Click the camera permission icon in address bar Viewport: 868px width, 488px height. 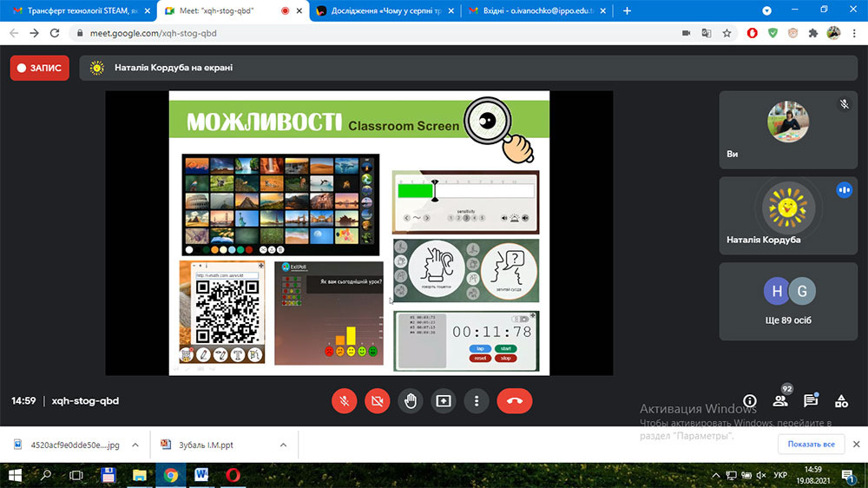[x=686, y=33]
